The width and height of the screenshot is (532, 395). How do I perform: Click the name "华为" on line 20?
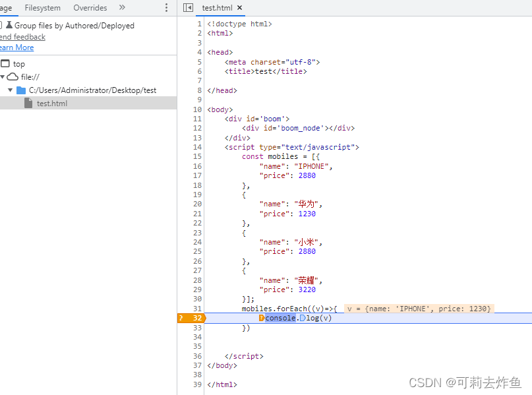[x=307, y=204]
